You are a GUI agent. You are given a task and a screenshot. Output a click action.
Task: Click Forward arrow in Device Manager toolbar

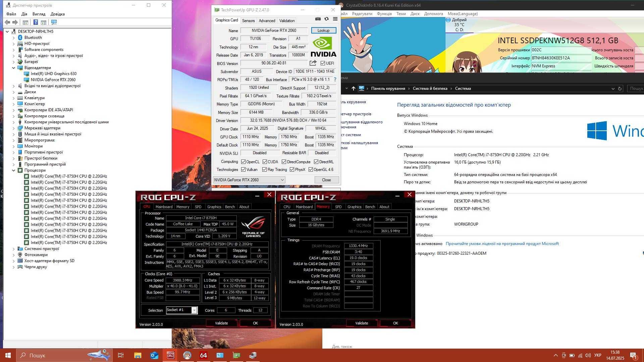pyautogui.click(x=15, y=22)
